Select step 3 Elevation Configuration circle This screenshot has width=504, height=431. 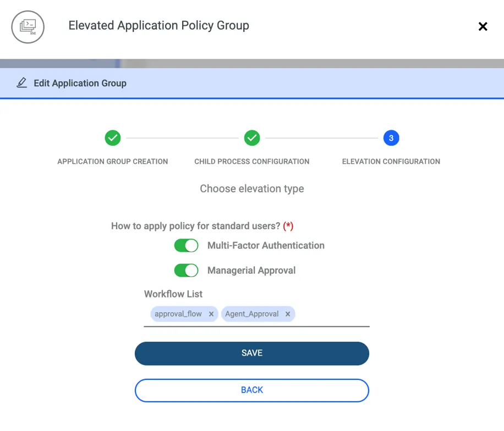391,138
